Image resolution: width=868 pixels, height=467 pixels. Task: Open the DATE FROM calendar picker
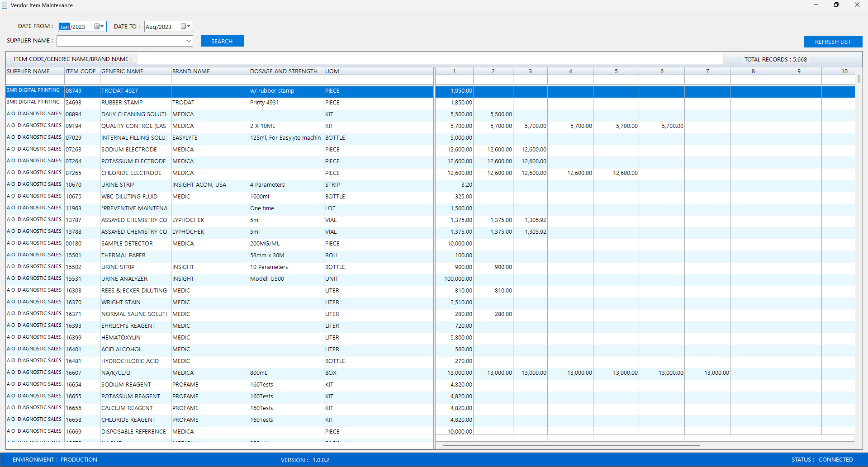tap(99, 27)
